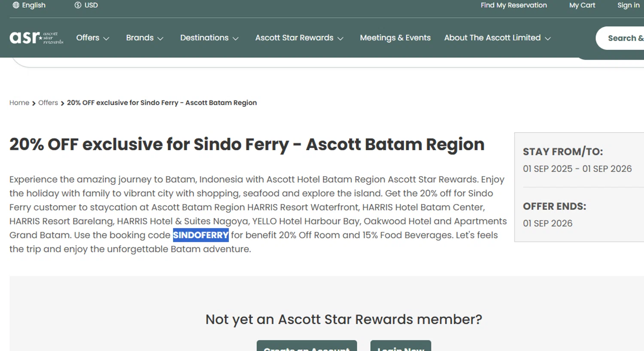Expand the Destinations menu

209,38
